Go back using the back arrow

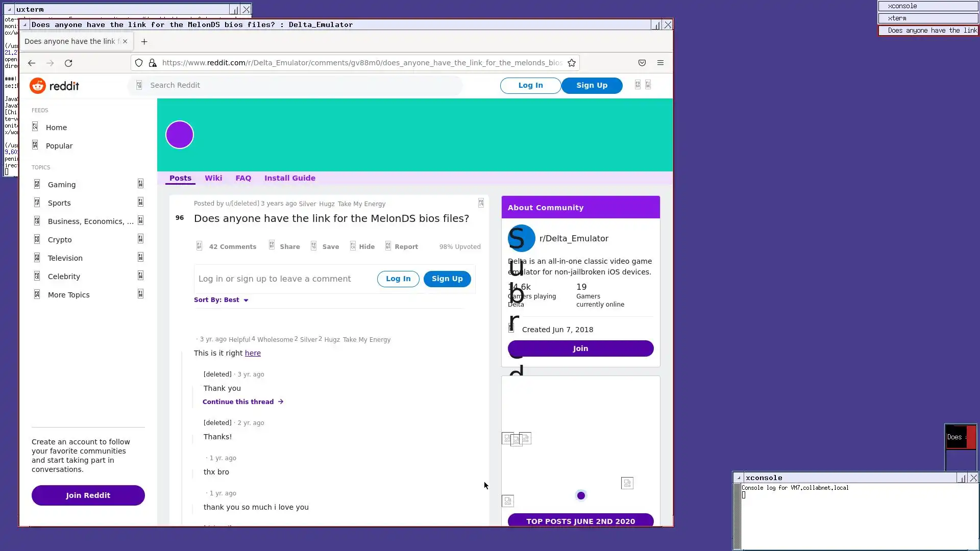click(x=32, y=63)
